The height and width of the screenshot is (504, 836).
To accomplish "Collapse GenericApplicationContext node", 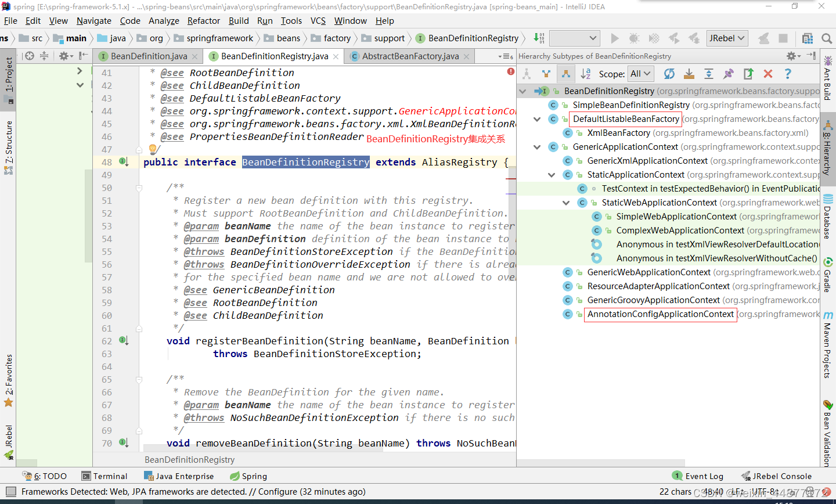I will pos(537,147).
